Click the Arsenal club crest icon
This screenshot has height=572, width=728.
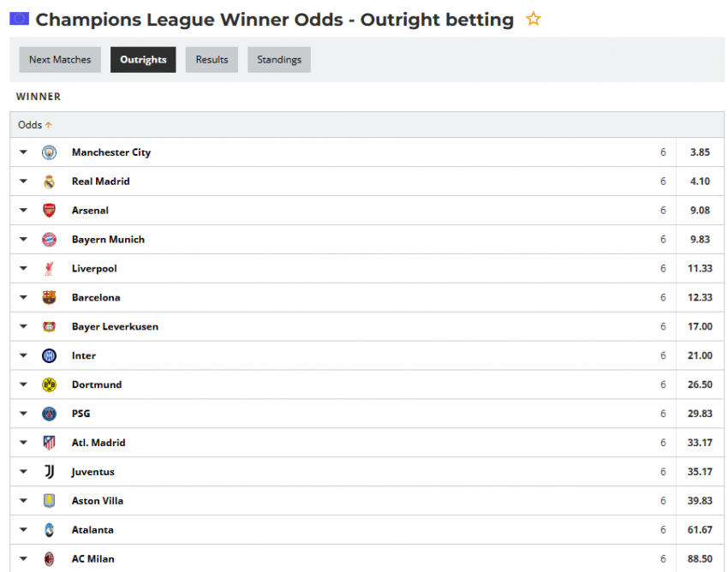coord(50,211)
